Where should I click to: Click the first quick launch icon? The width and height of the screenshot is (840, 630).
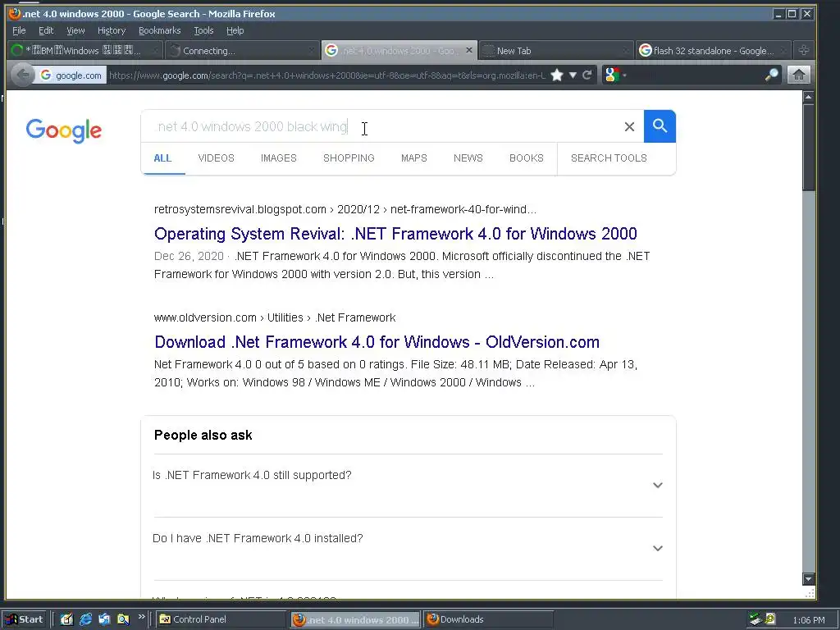coord(66,619)
